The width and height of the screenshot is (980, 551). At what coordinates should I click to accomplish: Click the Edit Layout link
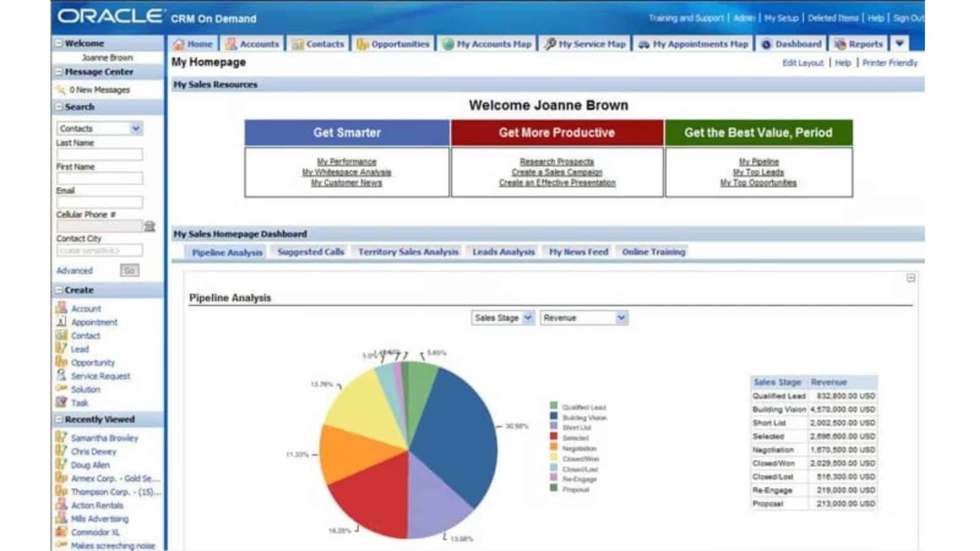[803, 63]
